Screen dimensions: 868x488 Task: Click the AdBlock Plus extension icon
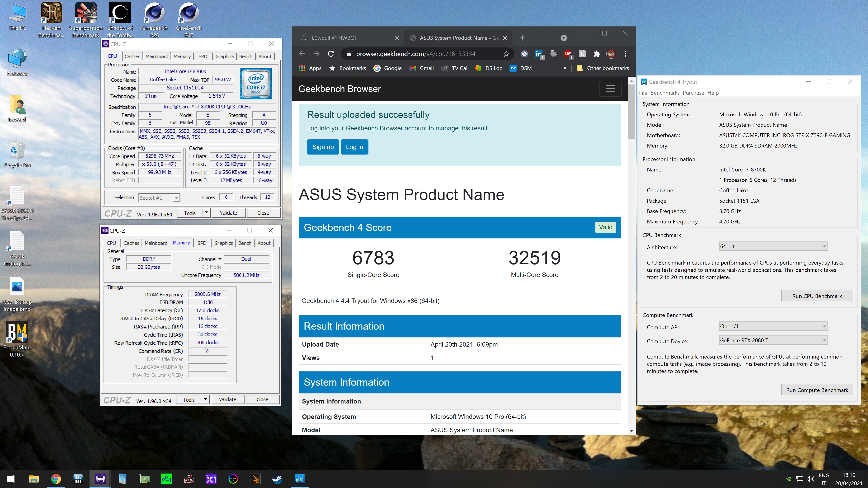click(x=568, y=54)
